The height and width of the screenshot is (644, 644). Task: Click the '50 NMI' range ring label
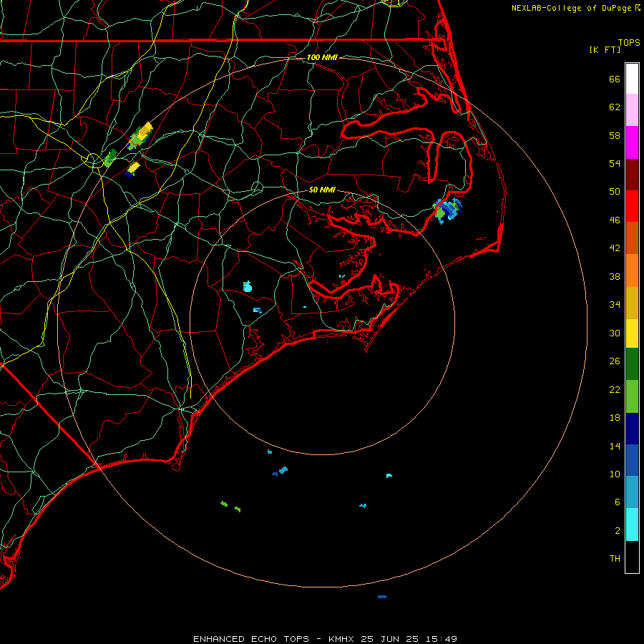(322, 190)
